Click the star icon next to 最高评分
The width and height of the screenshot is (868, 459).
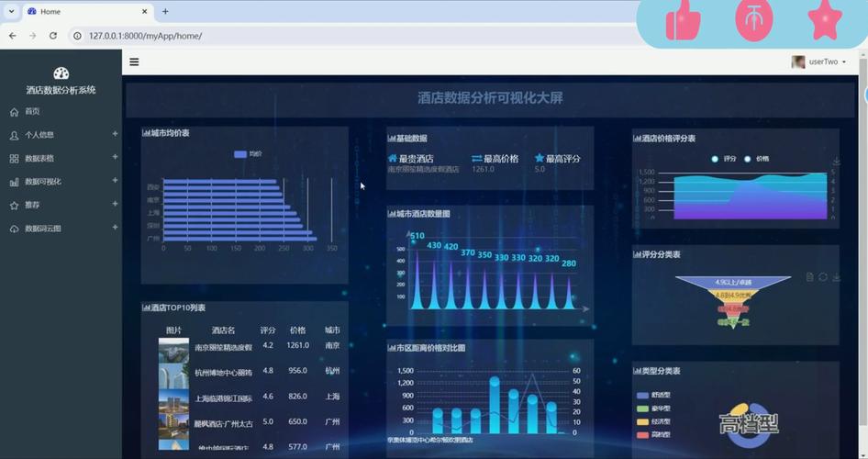(540, 158)
